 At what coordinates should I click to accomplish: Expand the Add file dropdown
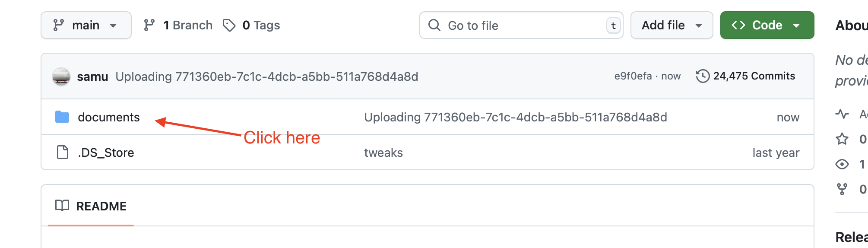click(x=672, y=25)
